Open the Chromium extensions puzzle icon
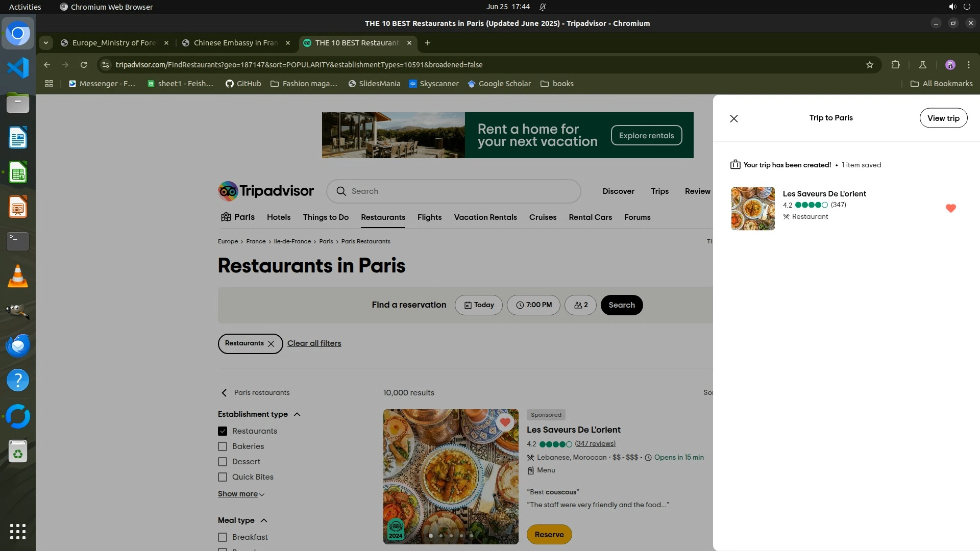980x551 pixels. (x=895, y=65)
